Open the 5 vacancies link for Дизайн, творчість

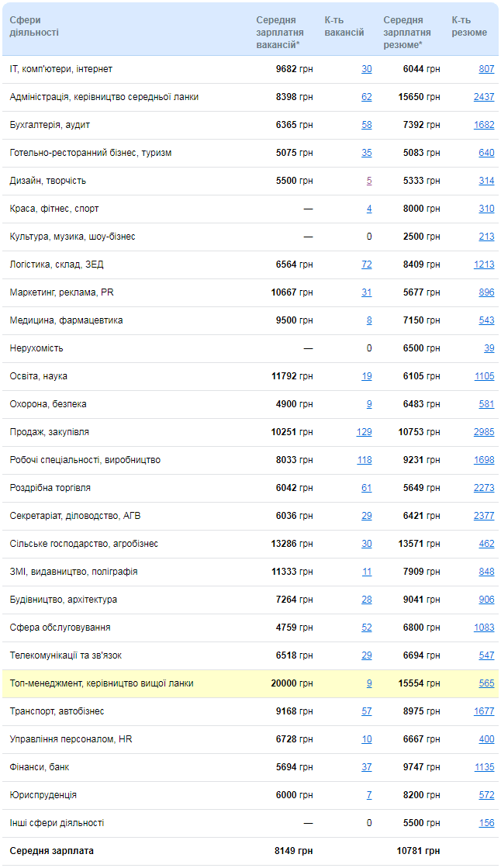(x=369, y=181)
